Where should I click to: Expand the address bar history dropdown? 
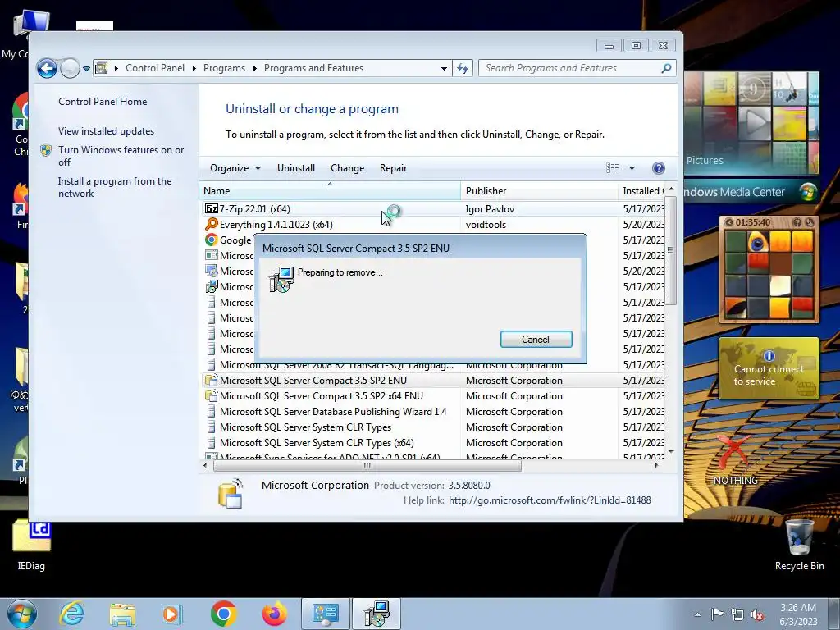pos(444,69)
